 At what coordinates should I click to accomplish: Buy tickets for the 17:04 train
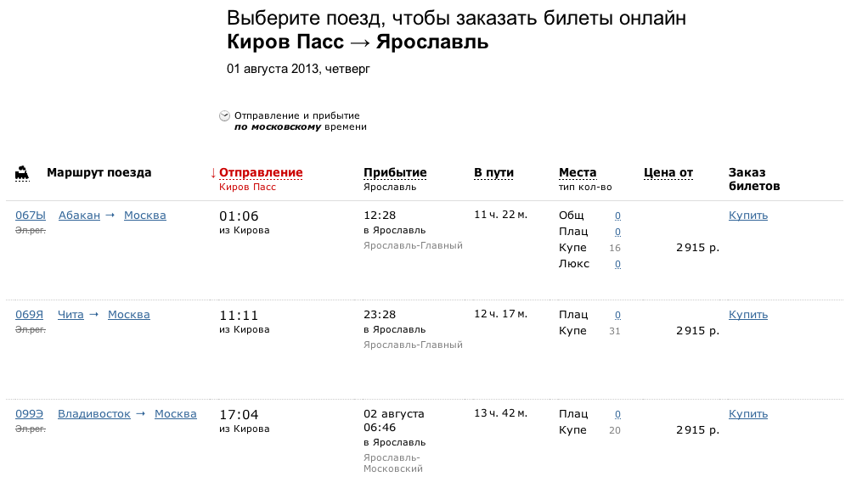click(748, 414)
